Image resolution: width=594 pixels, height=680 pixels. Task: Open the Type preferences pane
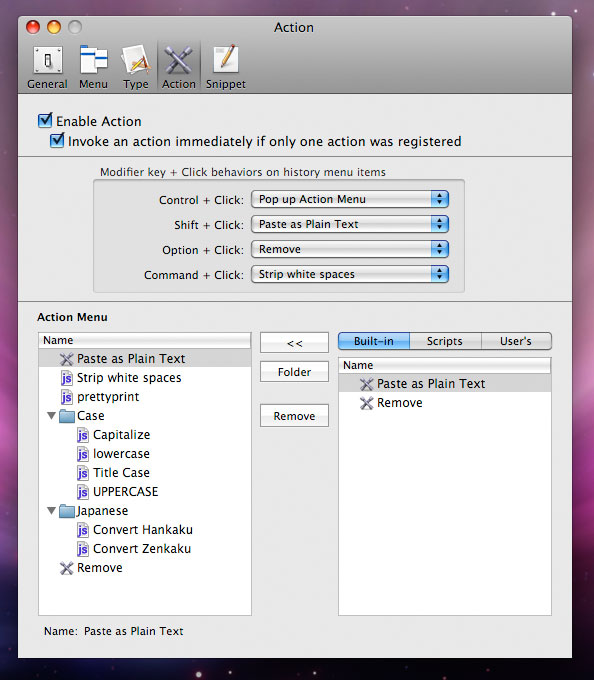point(136,67)
